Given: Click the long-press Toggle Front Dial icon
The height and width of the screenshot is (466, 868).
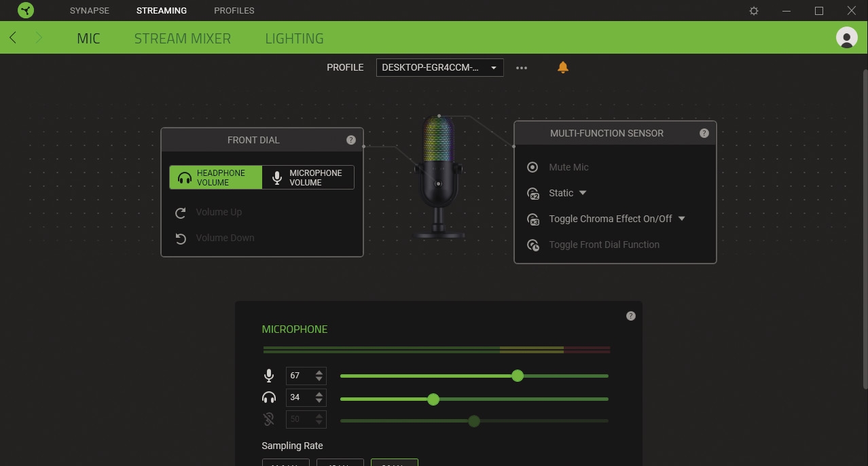Looking at the screenshot, I should (533, 245).
